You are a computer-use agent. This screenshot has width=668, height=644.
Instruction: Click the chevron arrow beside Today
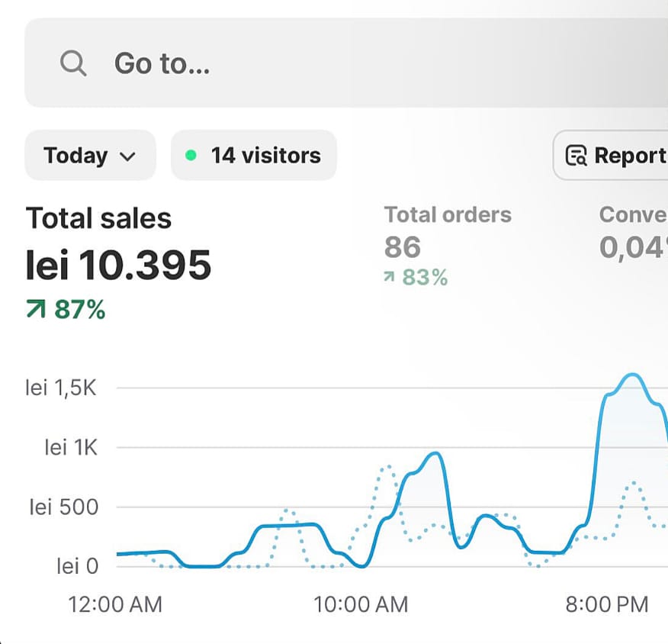(x=128, y=156)
